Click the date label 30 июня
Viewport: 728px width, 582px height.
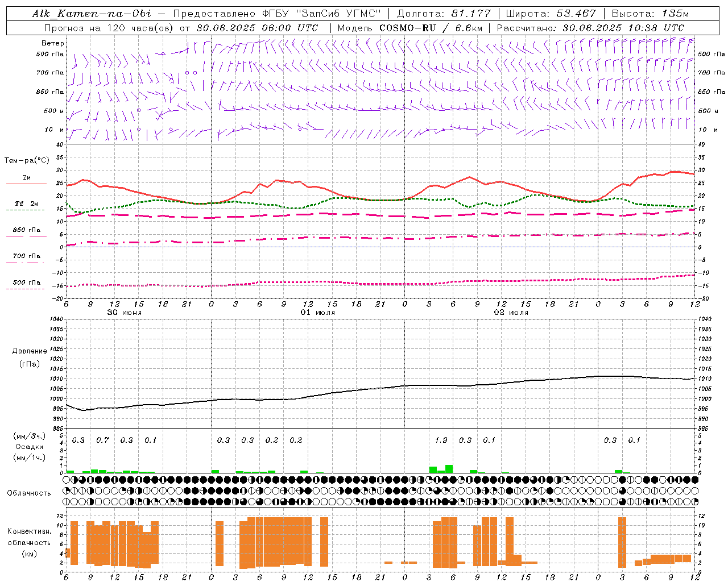[x=125, y=313]
